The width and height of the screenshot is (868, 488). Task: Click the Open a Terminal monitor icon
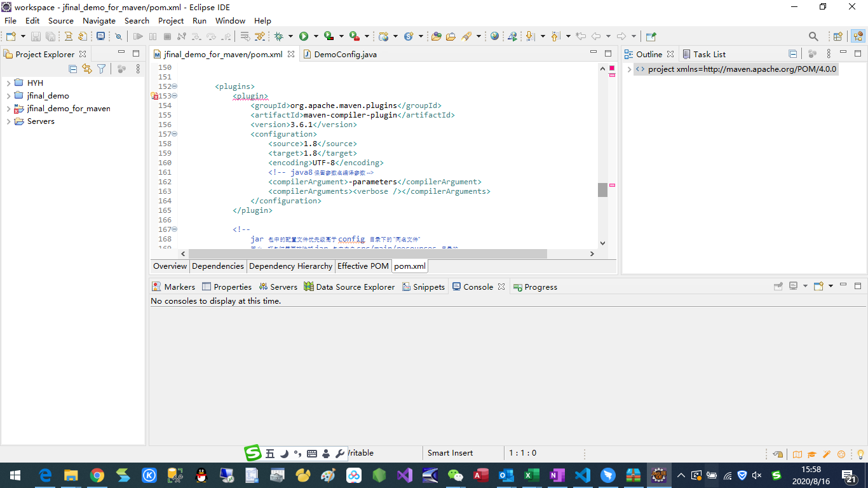coord(100,37)
